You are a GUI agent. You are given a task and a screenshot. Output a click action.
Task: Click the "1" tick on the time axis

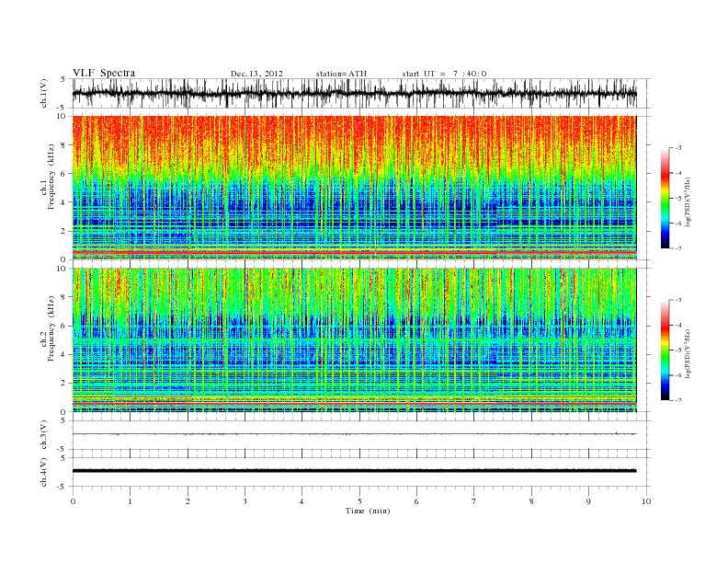pyautogui.click(x=130, y=501)
